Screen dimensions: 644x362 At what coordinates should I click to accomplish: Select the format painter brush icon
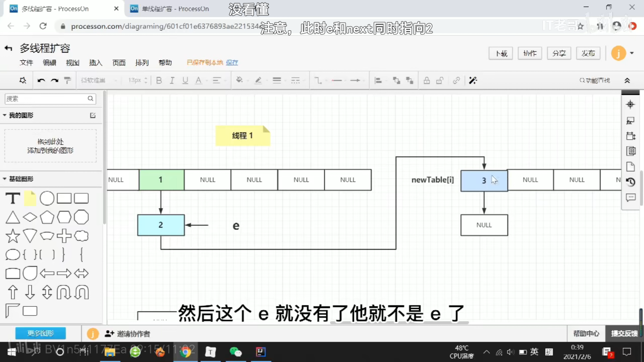coord(67,80)
